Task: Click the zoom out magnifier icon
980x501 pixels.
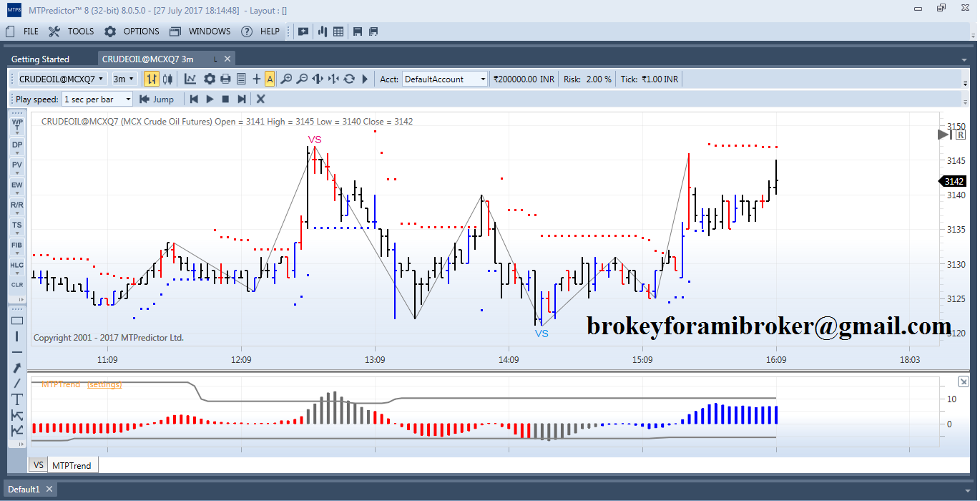Action: pyautogui.click(x=302, y=79)
